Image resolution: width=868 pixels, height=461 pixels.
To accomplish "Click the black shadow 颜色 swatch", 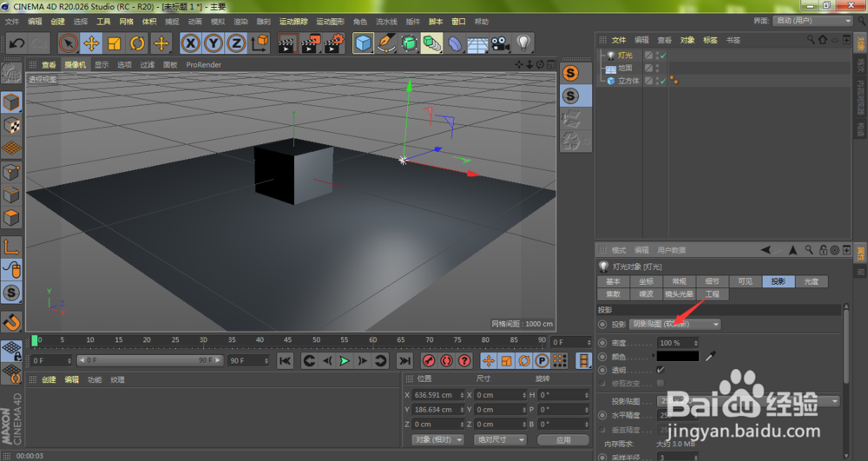I will tap(677, 356).
